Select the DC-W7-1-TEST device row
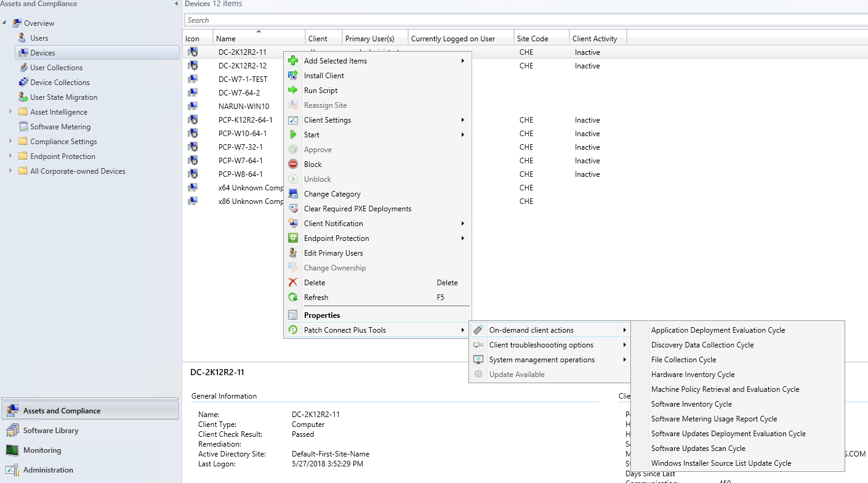Viewport: 868px width, 483px height. 243,79
